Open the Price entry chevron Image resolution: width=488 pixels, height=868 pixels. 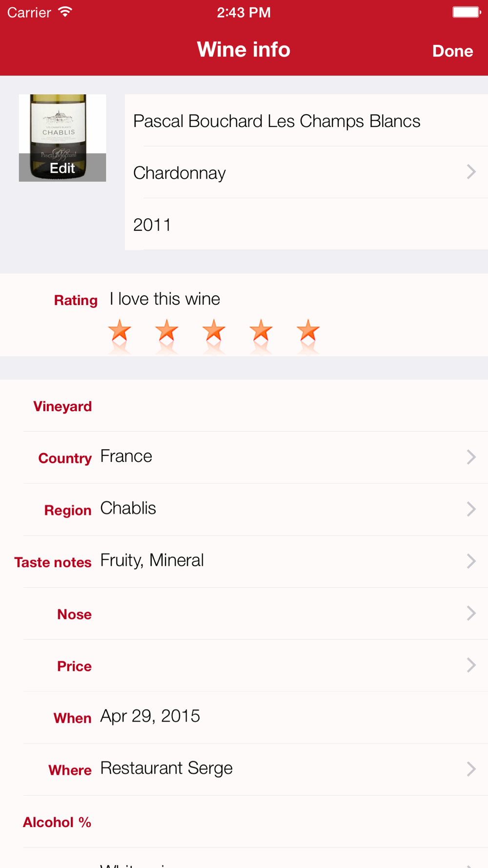click(470, 665)
